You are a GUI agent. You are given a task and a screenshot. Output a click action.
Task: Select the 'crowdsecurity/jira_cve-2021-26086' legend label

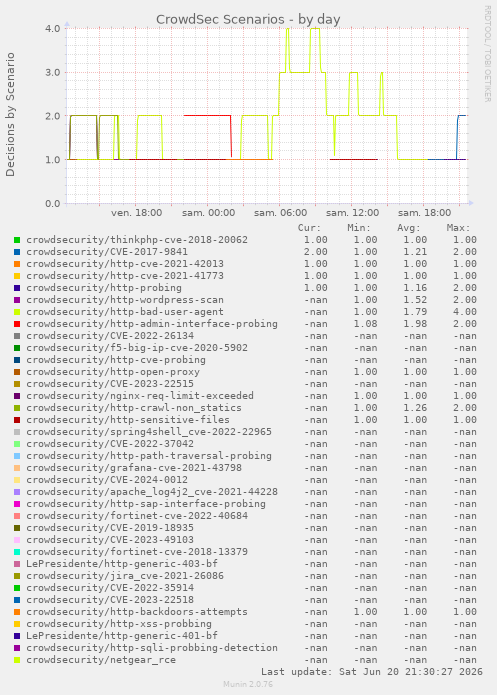[125, 576]
